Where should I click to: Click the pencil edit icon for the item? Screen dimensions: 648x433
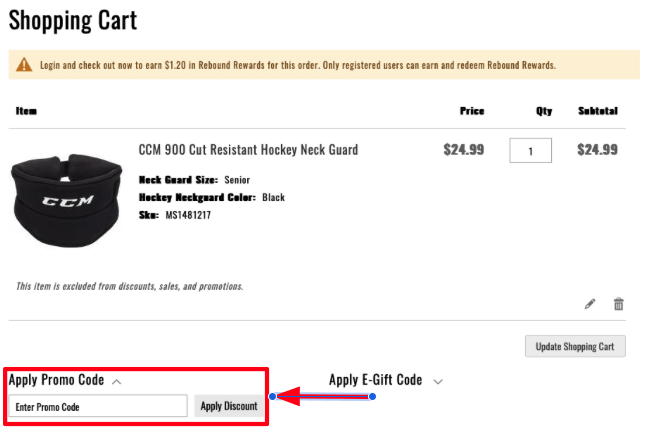pos(590,304)
